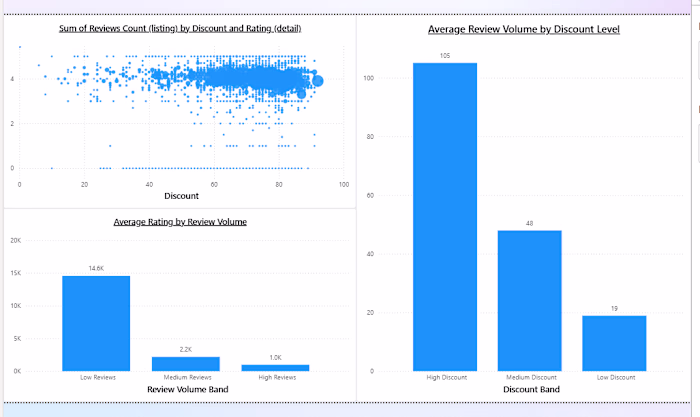Screen dimensions: 700x417
Task: Select the 'Average Review Volume by Discount Level' title
Action: coord(524,29)
